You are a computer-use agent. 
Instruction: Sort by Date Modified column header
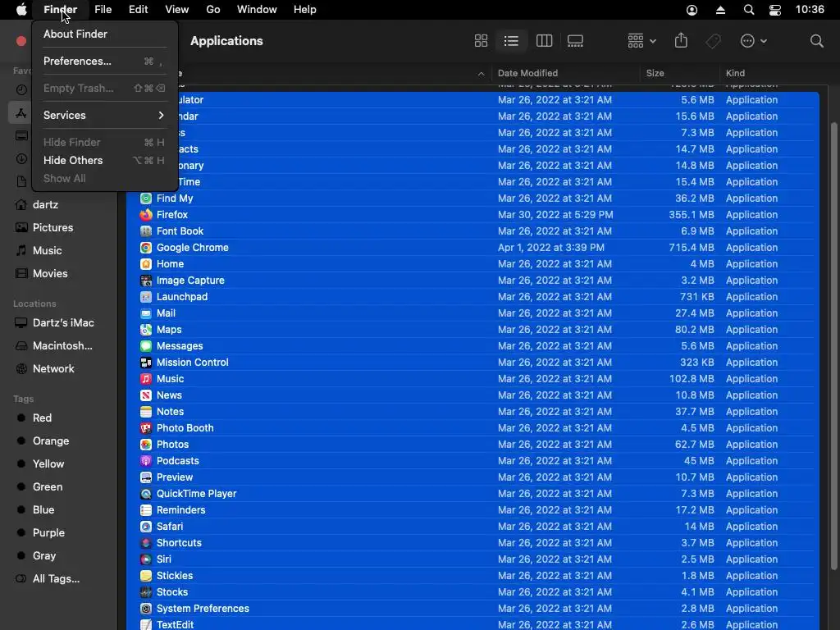point(566,73)
